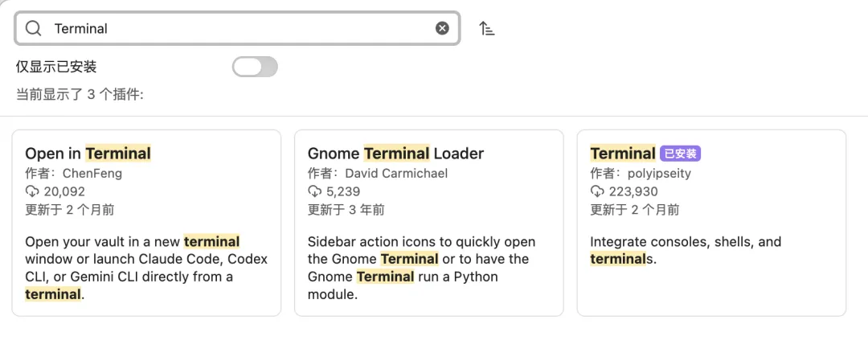Click the download count icon beside 20,092
The width and height of the screenshot is (868, 349).
(x=32, y=191)
